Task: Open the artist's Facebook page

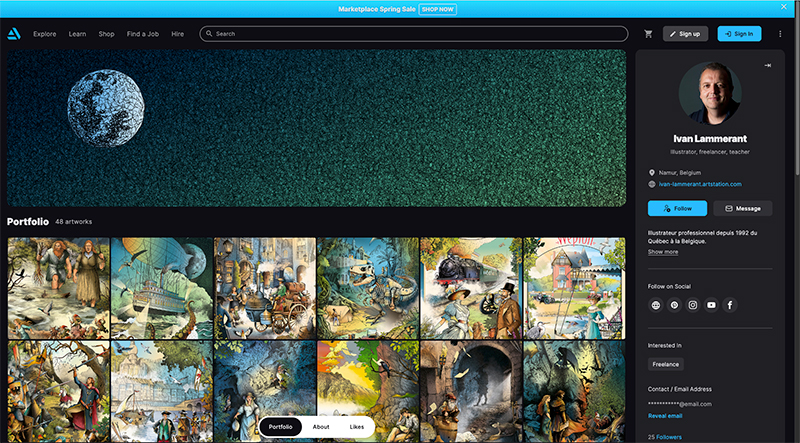Action: pos(730,305)
